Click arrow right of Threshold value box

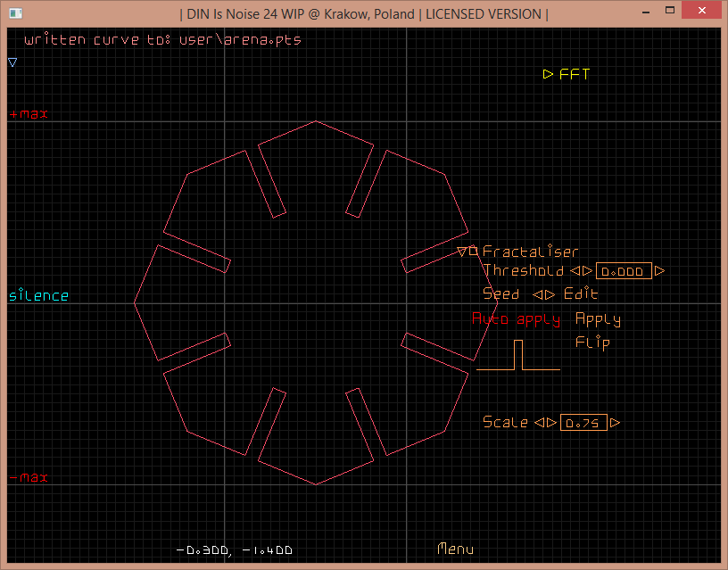click(x=660, y=271)
